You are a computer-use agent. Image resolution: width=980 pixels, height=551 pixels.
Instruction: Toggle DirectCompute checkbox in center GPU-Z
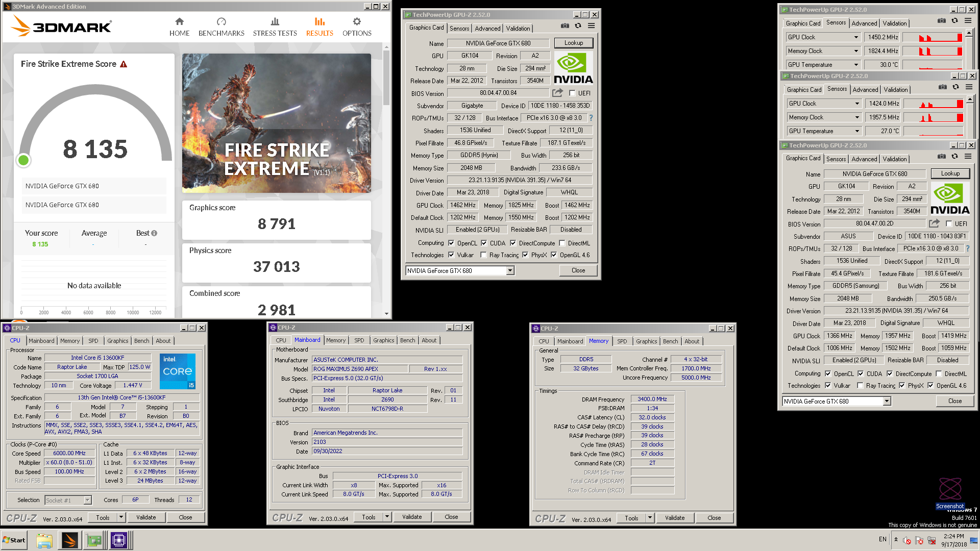click(x=513, y=243)
